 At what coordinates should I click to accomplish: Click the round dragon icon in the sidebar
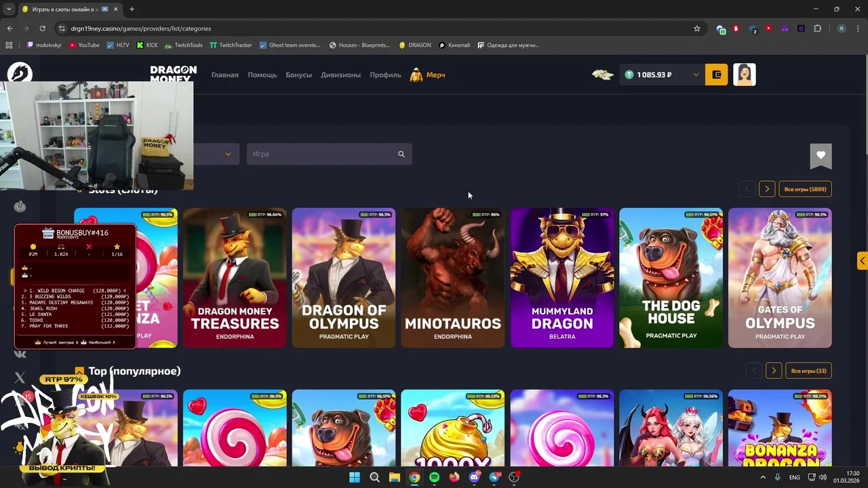click(20, 73)
